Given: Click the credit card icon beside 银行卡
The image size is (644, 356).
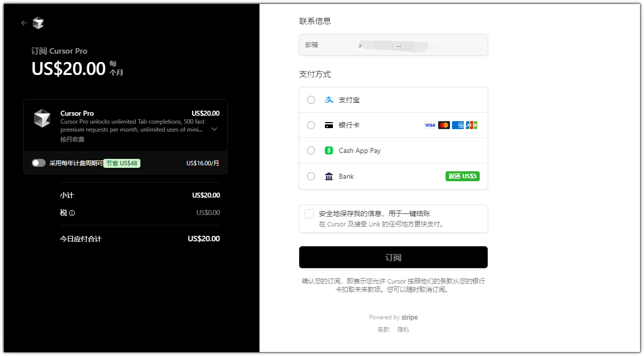Looking at the screenshot, I should tap(329, 125).
